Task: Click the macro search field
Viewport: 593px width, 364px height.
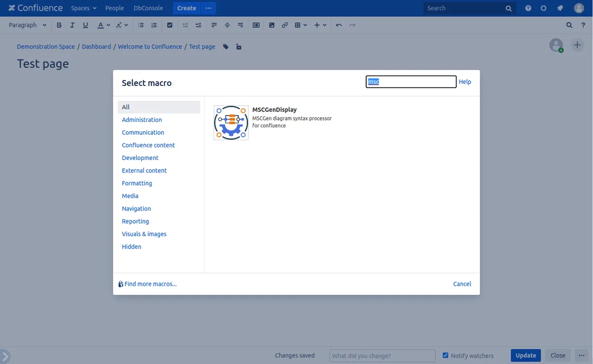Action: coord(411,82)
